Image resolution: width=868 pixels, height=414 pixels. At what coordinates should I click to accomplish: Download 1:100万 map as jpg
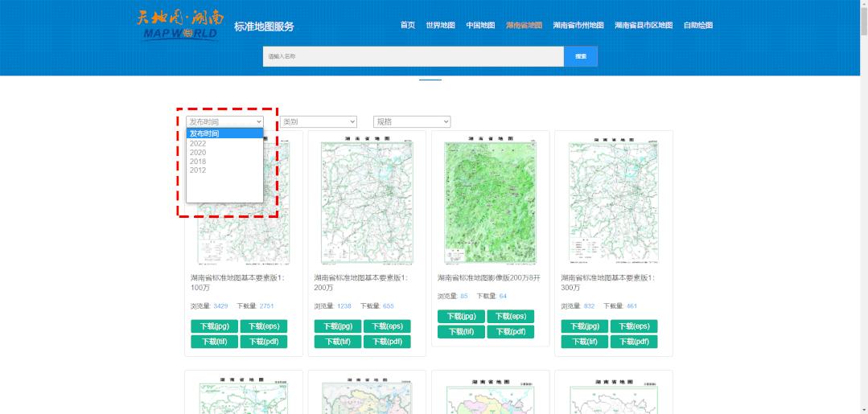pyautogui.click(x=214, y=326)
